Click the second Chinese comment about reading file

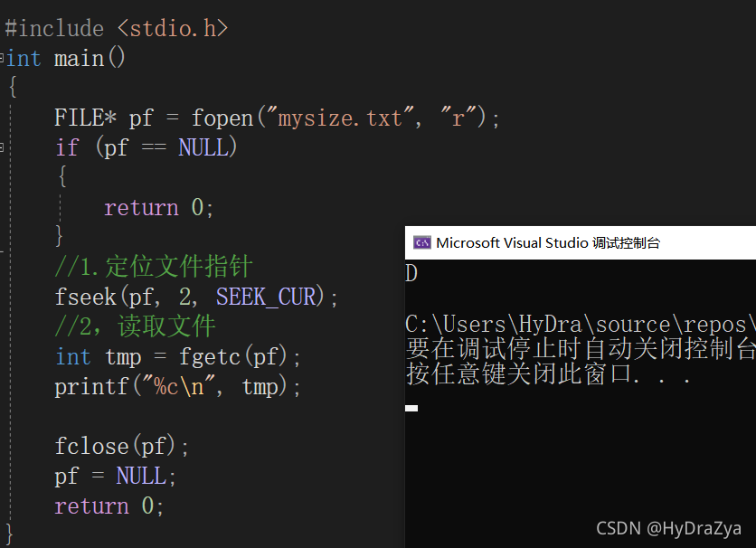pyautogui.click(x=135, y=326)
